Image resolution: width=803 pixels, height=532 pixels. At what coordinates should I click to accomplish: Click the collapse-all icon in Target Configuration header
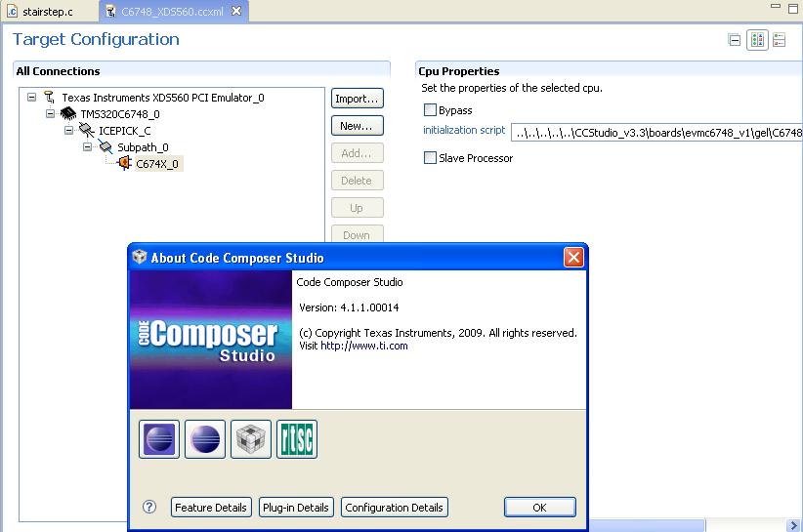(735, 40)
